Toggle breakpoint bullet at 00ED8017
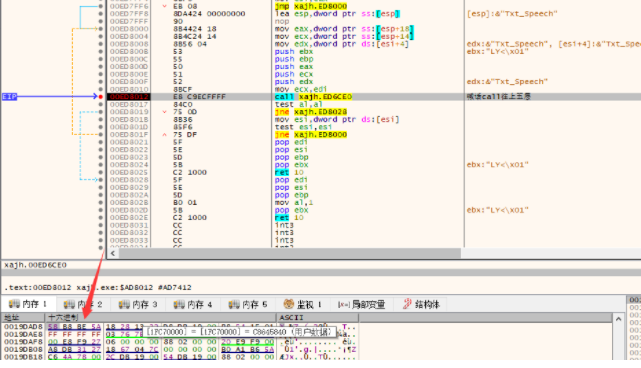The image size is (641, 368). coord(101,104)
